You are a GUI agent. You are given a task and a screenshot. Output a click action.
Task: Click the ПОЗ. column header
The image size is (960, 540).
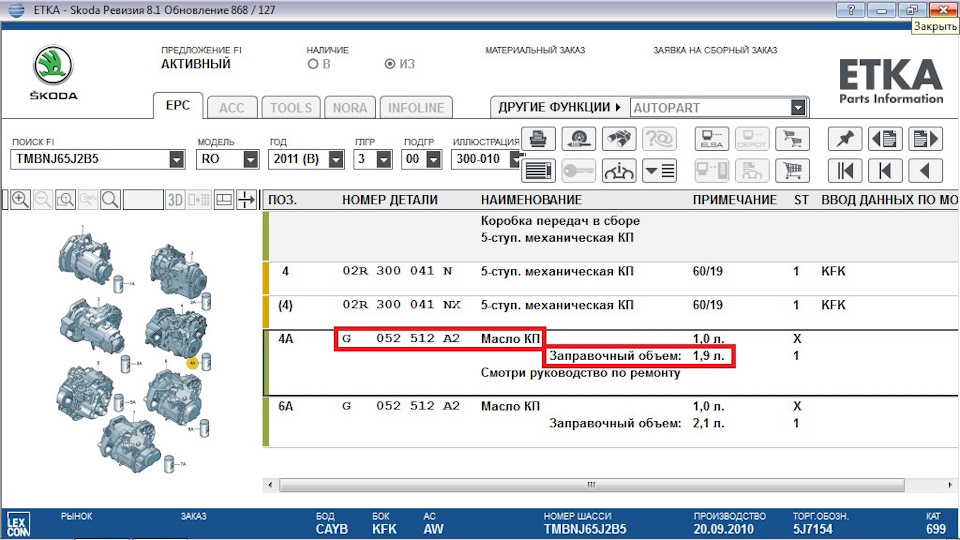click(x=282, y=200)
